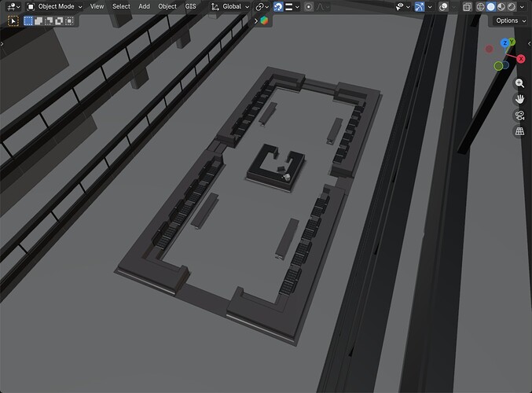The height and width of the screenshot is (393, 532).
Task: Expand the Options dropdown
Action: pyautogui.click(x=511, y=20)
